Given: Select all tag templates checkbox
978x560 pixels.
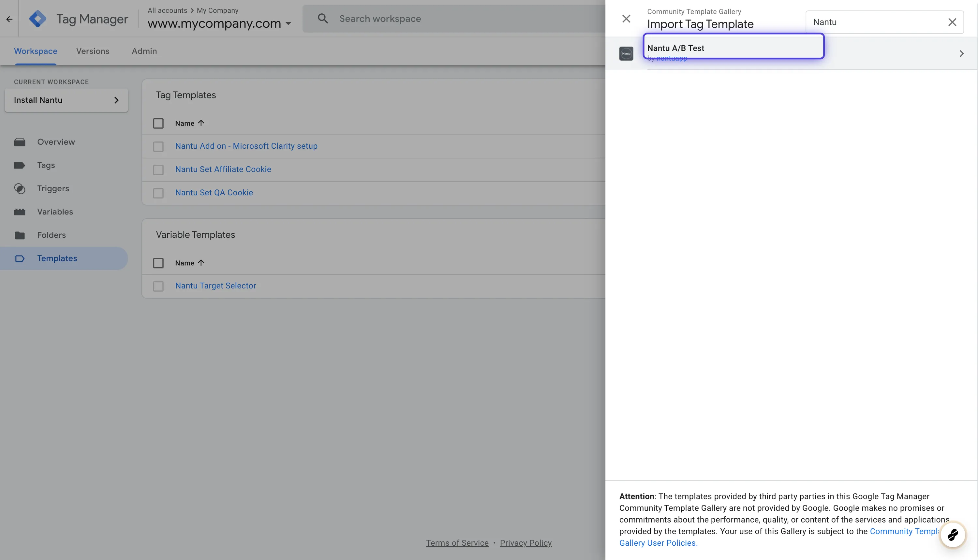Looking at the screenshot, I should pos(158,124).
